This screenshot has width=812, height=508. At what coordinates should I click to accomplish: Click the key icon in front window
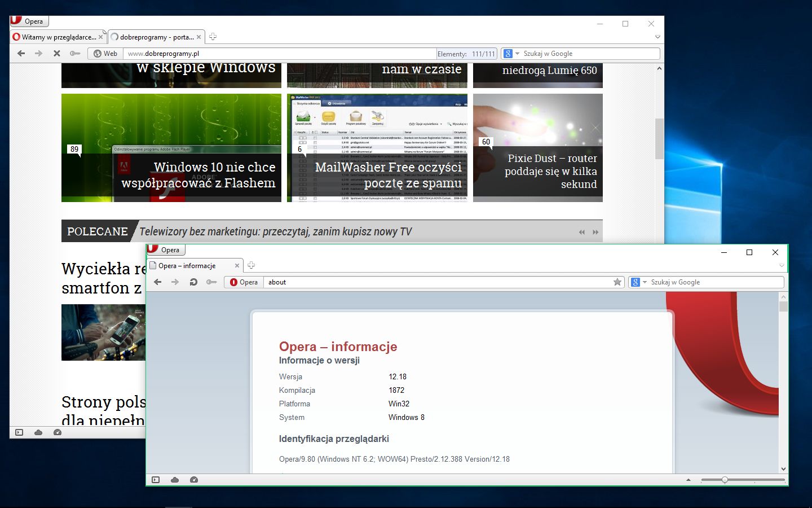[211, 282]
